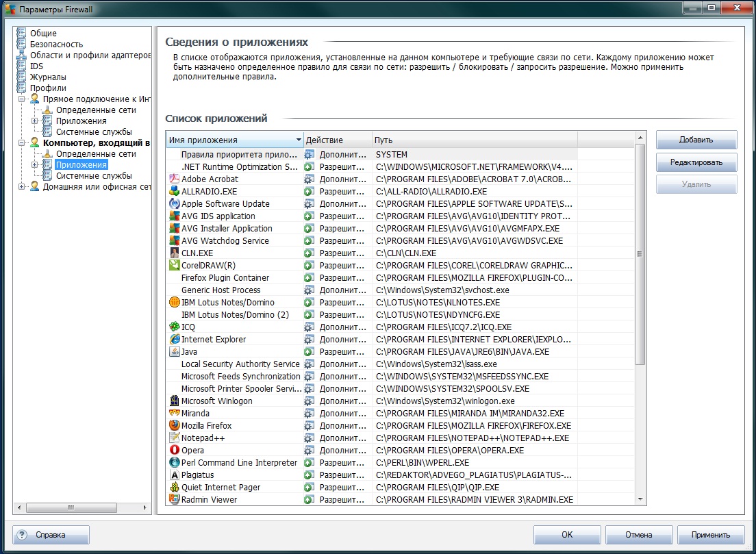756x554 pixels.
Task: Click the action icon for CorelDRAW(R)
Action: tap(309, 266)
